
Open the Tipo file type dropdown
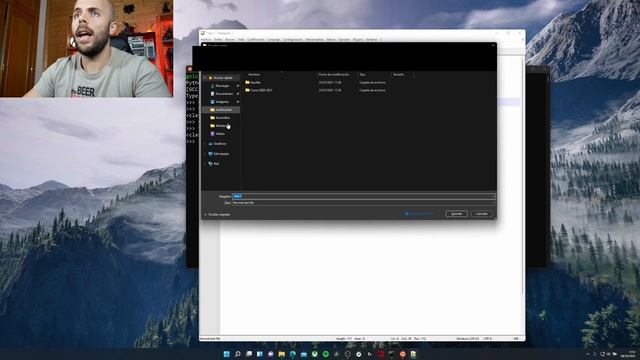point(363,202)
